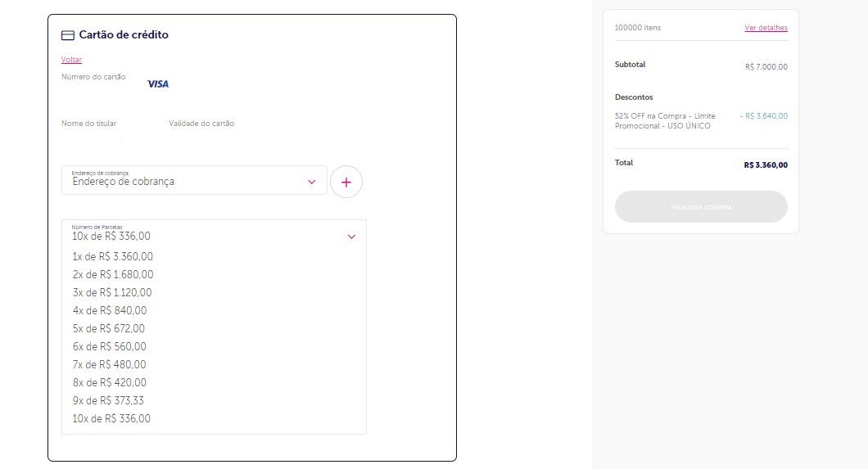868x469 pixels.
Task: Choose 10x de R$ 336,00 in list
Action: (214, 419)
